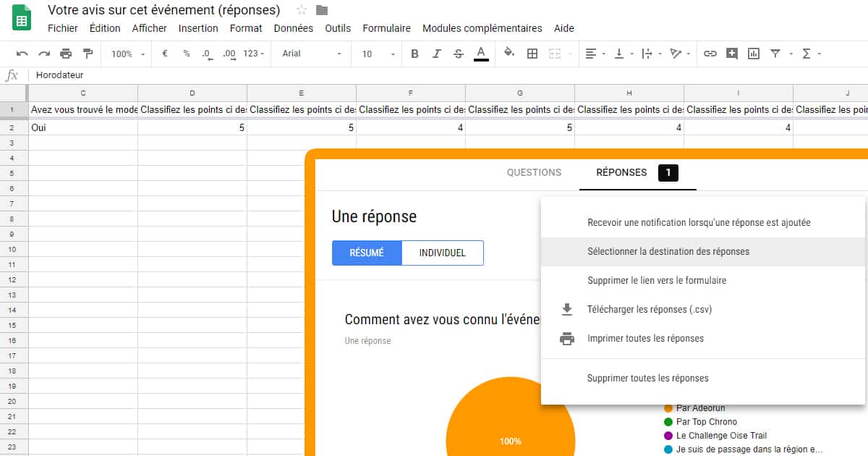868x456 pixels.
Task: Open the Formulaire menu
Action: click(x=386, y=28)
